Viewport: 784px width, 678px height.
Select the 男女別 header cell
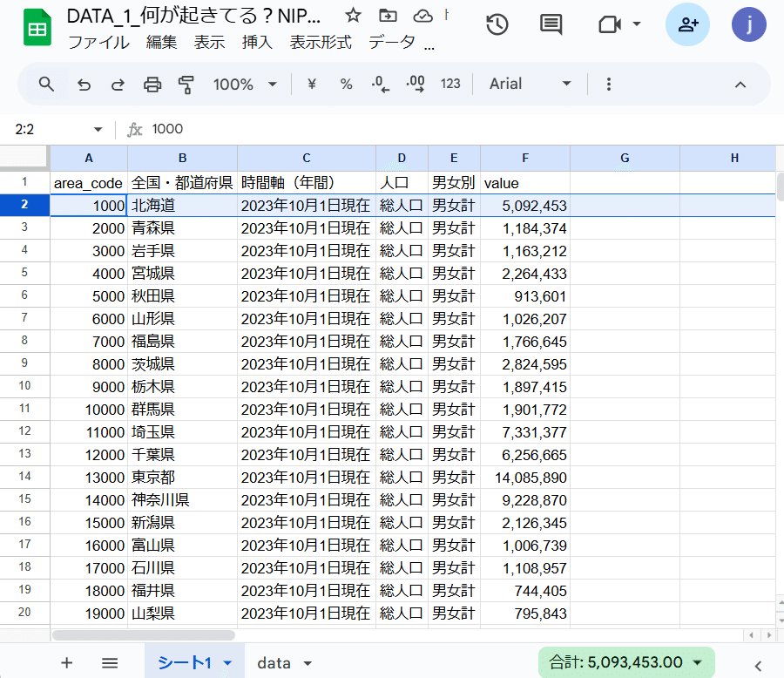click(x=454, y=183)
